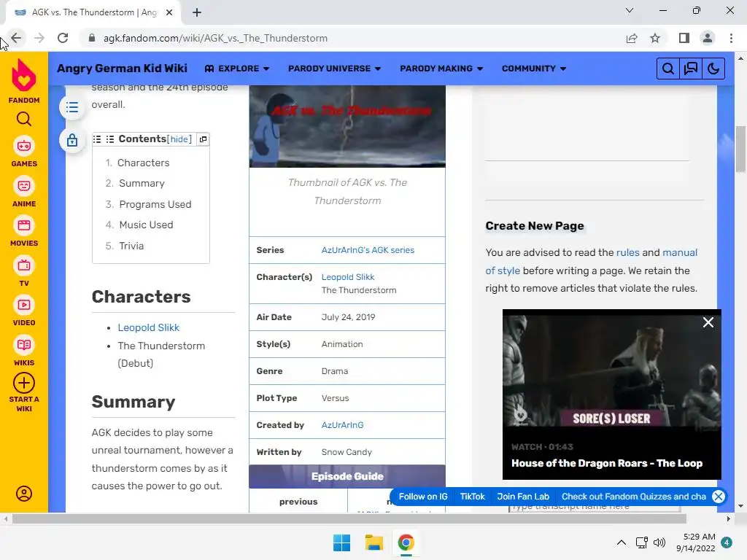
Task: Reload the current page
Action: click(63, 38)
